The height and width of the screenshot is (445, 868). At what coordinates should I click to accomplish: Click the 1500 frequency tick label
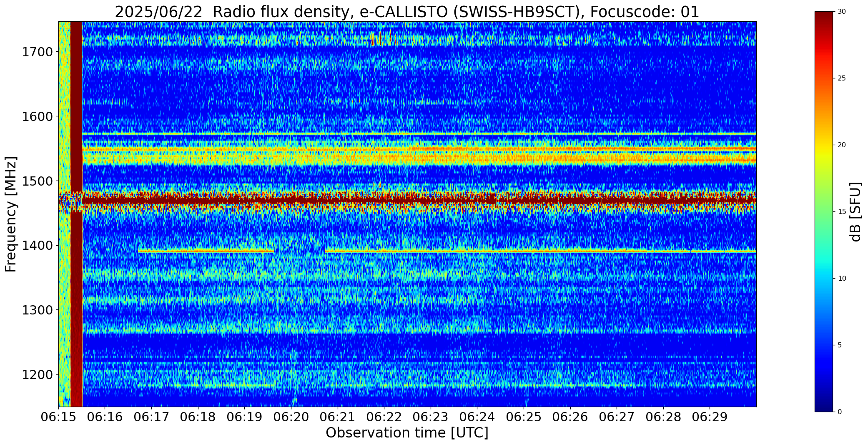37,181
